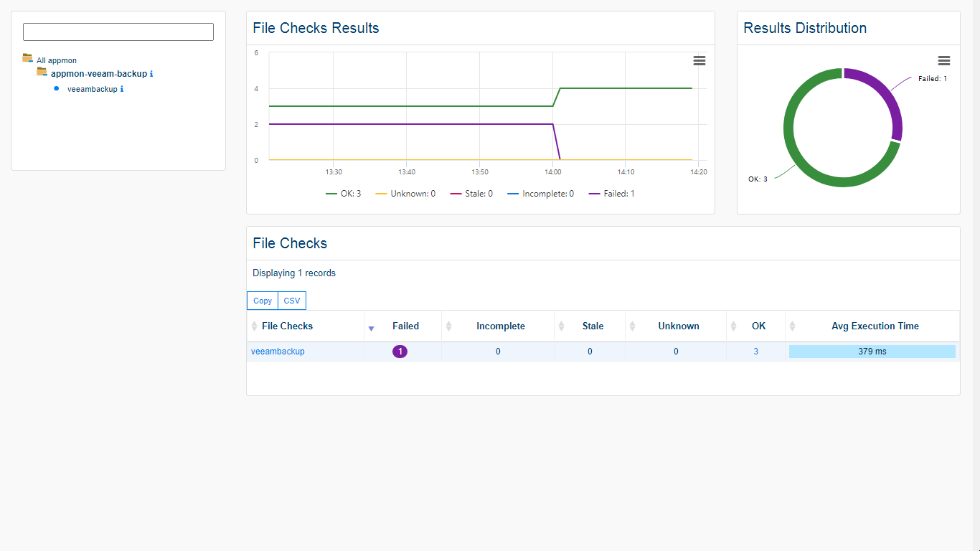Click the Copy button
Image resolution: width=980 pixels, height=551 pixels.
coord(263,301)
